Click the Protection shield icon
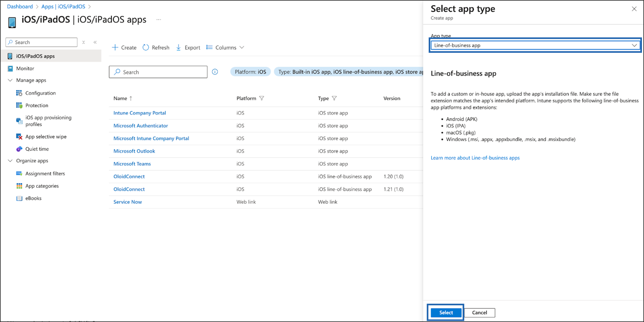Screen dimensions: 644x322 pyautogui.click(x=19, y=105)
